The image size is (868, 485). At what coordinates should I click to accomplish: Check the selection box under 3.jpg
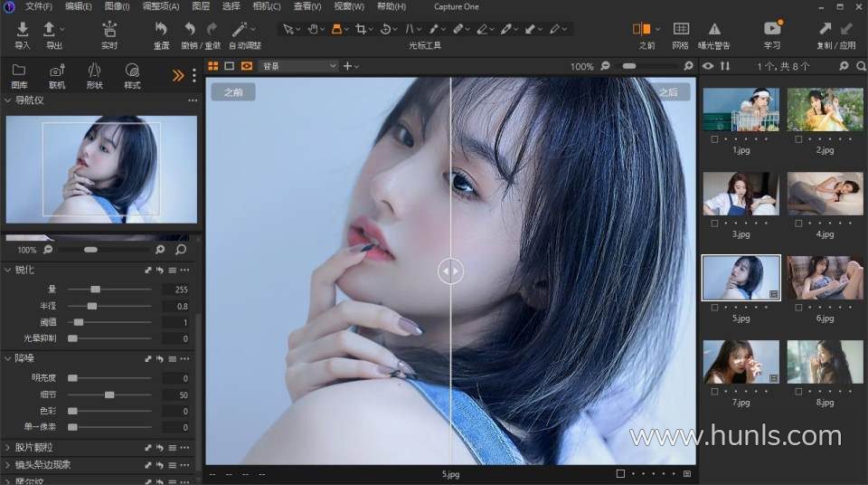tap(714, 223)
